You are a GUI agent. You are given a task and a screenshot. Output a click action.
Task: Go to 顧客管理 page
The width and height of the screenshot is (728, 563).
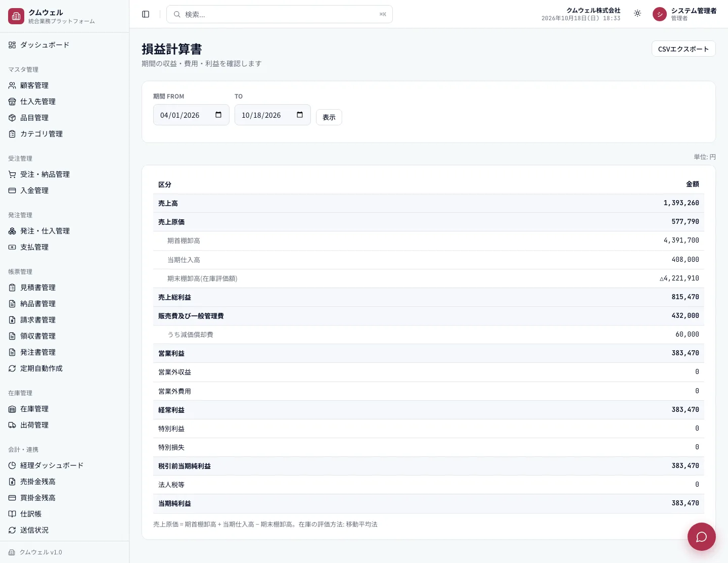(64, 85)
